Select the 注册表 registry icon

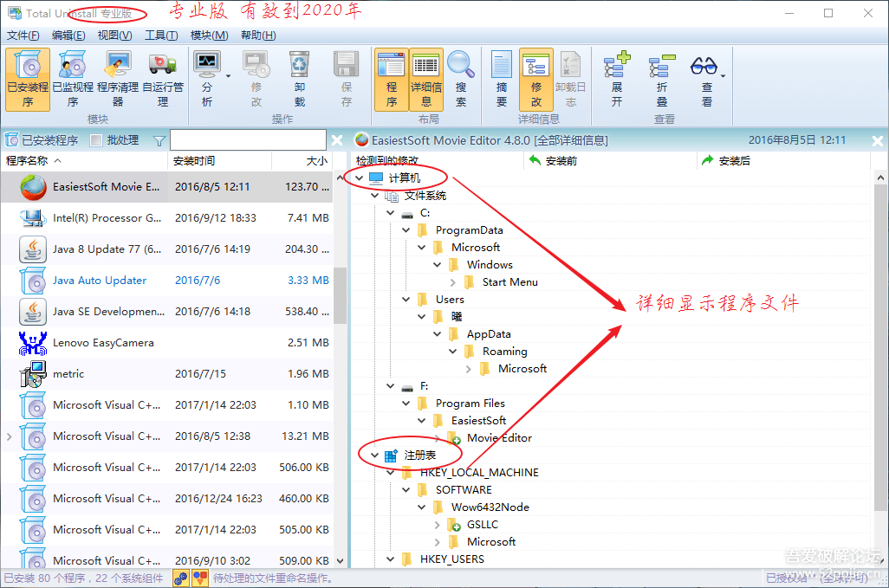[391, 456]
